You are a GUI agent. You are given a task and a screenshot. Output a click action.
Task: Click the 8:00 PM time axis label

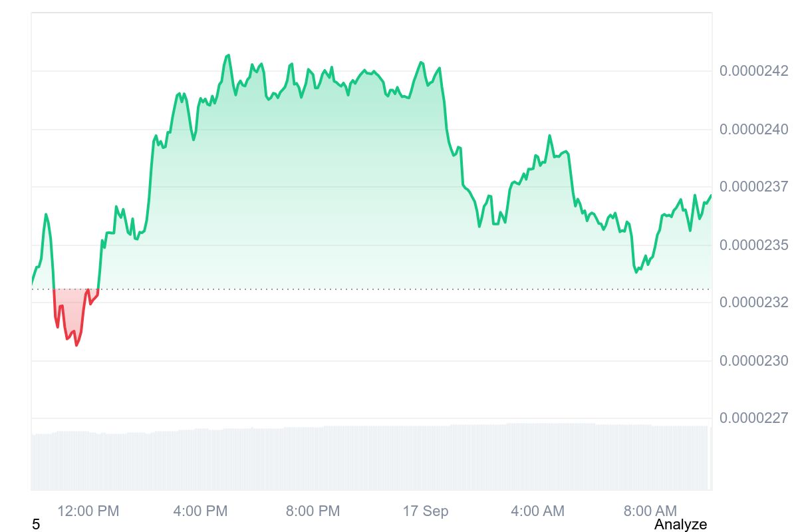(313, 511)
